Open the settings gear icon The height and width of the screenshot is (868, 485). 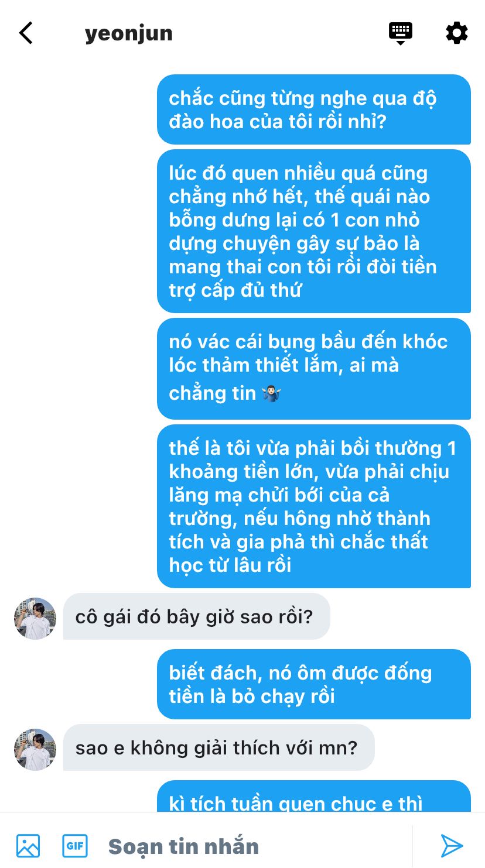[x=457, y=33]
